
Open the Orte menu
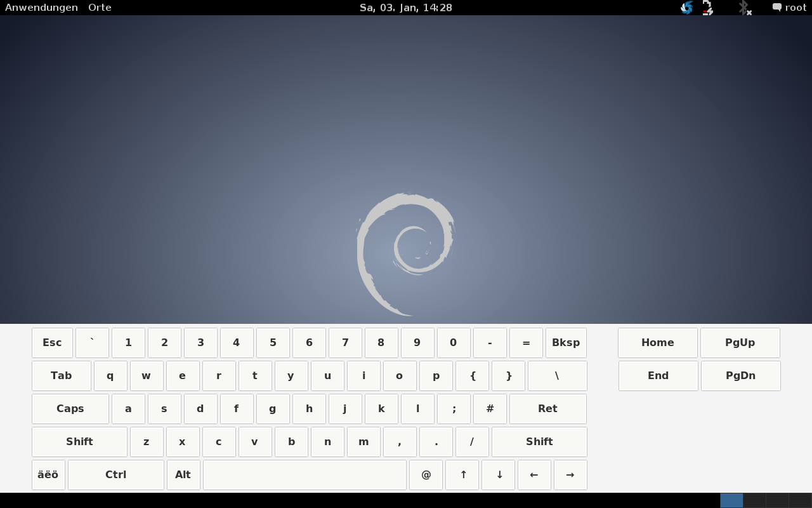pyautogui.click(x=100, y=8)
